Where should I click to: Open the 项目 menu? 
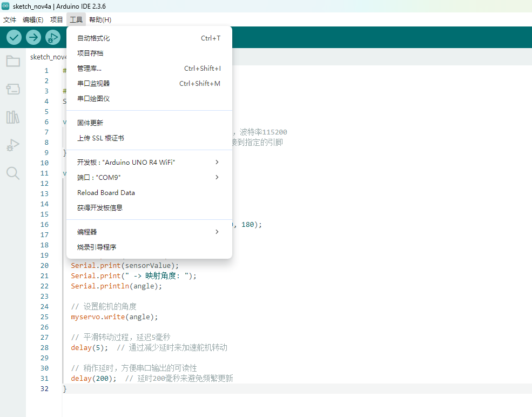click(x=56, y=19)
